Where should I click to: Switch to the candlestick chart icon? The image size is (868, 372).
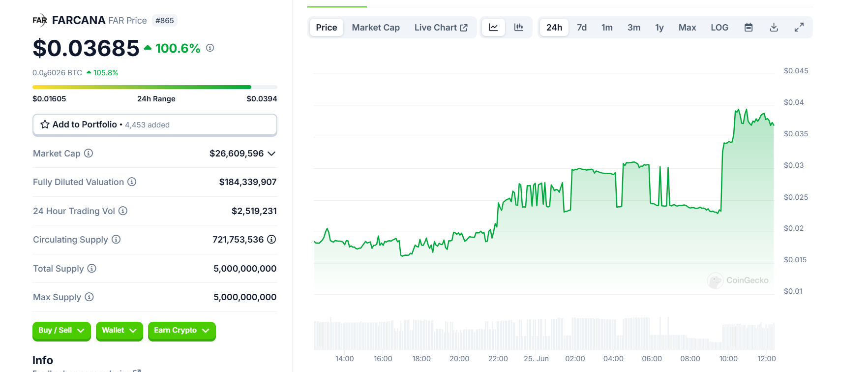(x=519, y=28)
